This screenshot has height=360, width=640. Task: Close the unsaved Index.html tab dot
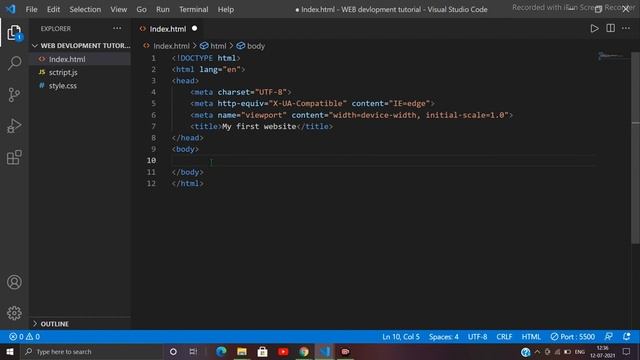click(x=194, y=29)
